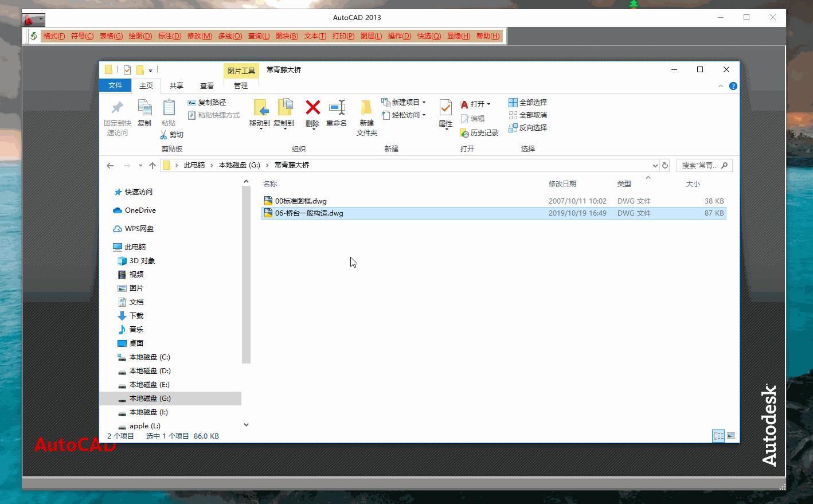Go up one folder level arrow
This screenshot has height=504, width=813.
[x=153, y=165]
